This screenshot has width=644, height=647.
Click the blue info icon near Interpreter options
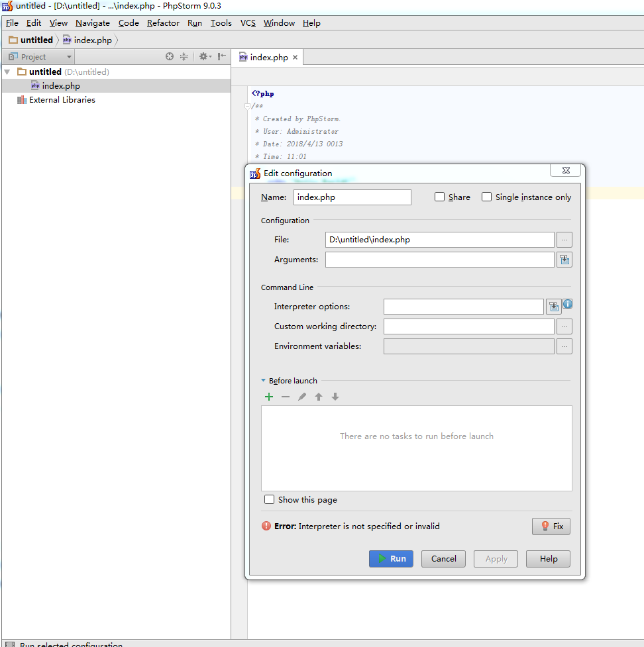tap(568, 304)
